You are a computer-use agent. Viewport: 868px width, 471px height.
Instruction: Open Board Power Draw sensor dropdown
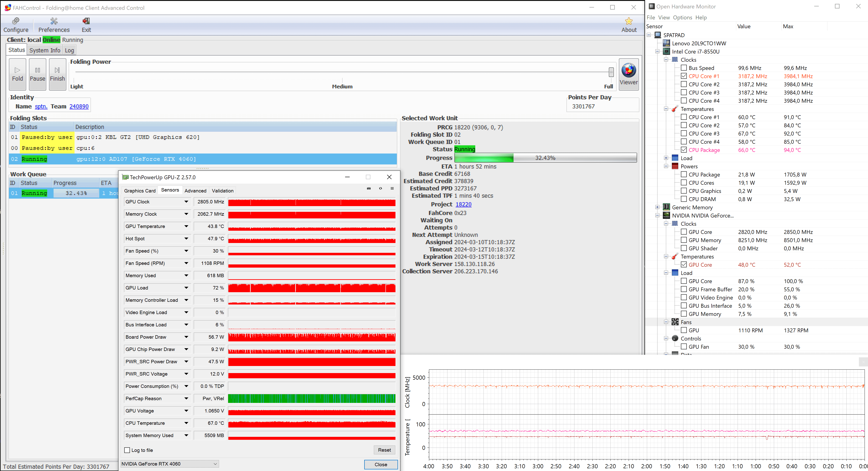[x=186, y=337]
